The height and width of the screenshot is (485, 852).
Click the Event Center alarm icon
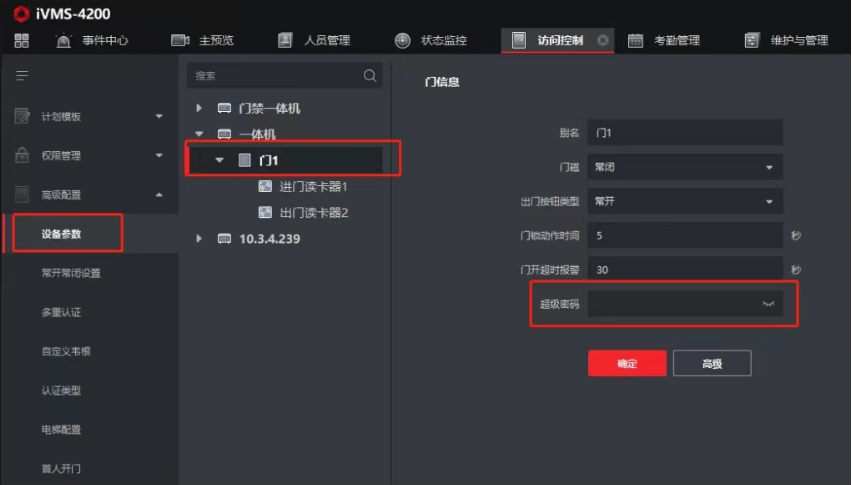coord(64,40)
